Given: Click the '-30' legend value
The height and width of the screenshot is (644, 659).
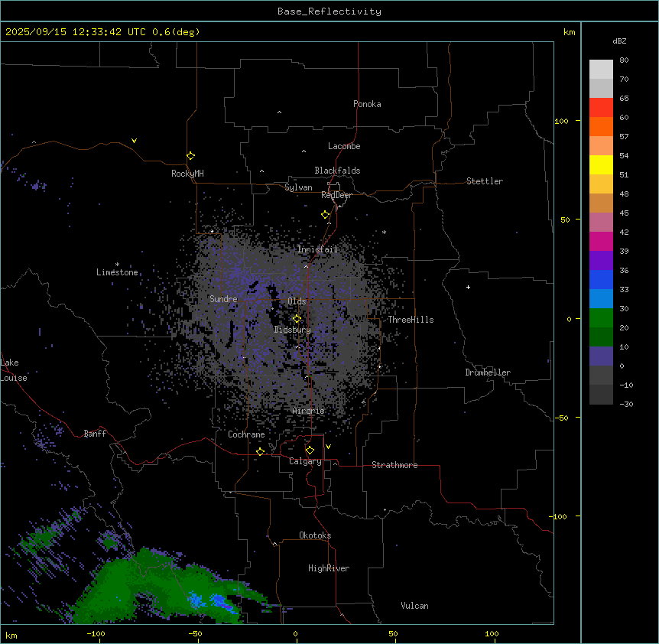Looking at the screenshot, I should (x=626, y=404).
